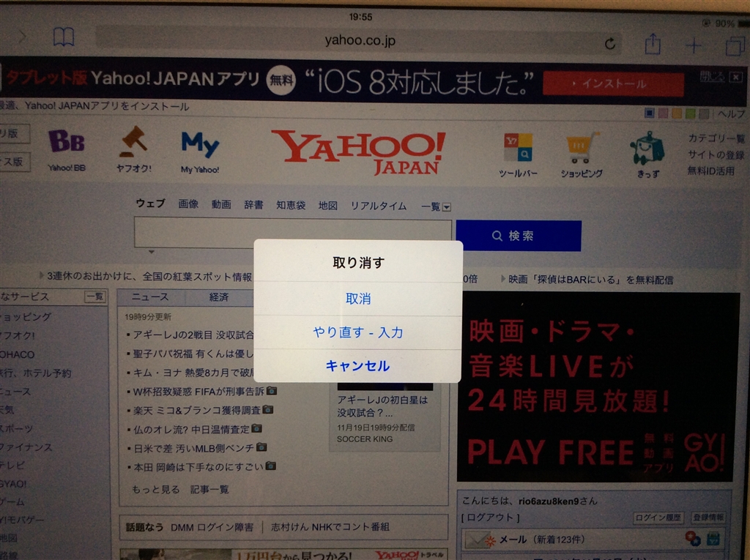The width and height of the screenshot is (750, 560).
Task: Select the 動画 search tab
Action: click(221, 205)
